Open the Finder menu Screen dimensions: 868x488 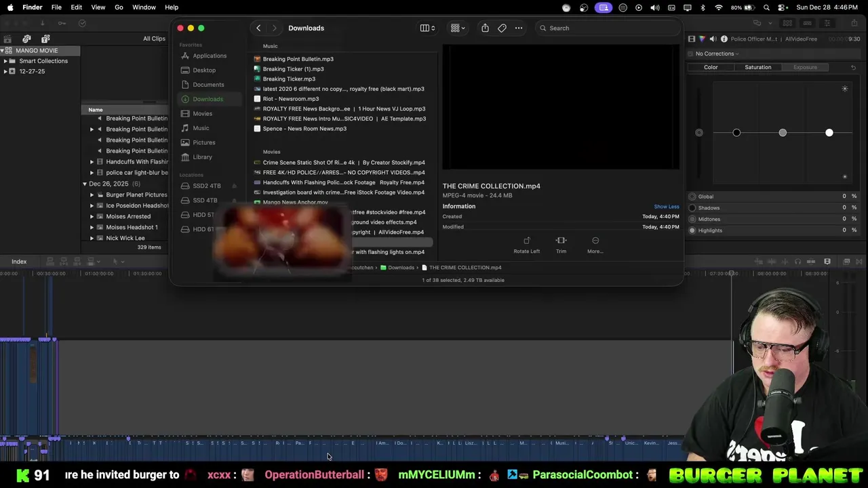pyautogui.click(x=32, y=7)
